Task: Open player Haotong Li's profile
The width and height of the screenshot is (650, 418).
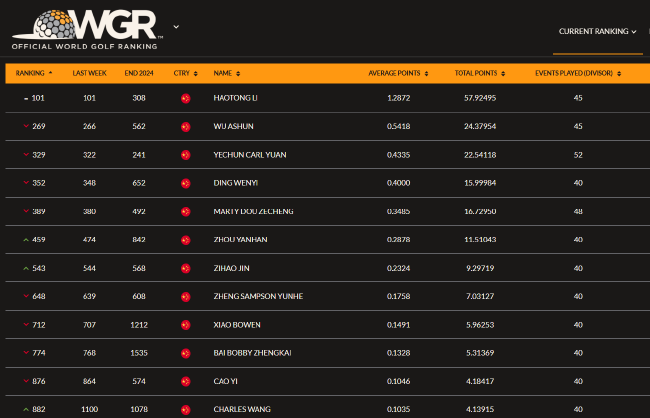Action: (235, 98)
